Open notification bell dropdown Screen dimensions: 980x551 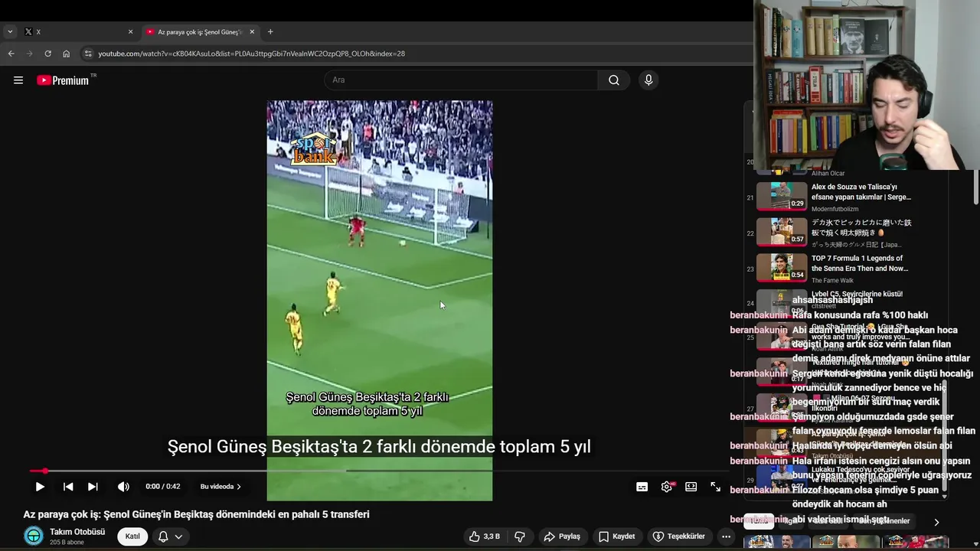pos(170,536)
